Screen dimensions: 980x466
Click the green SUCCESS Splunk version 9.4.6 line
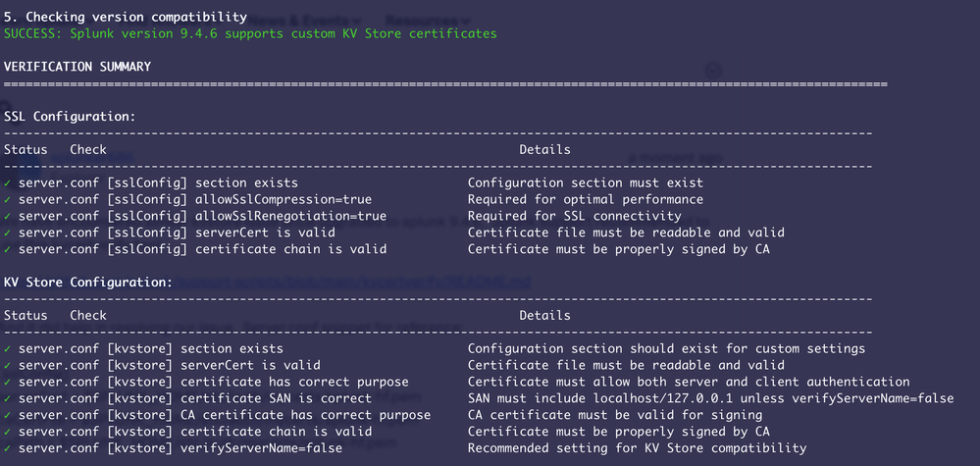(250, 33)
